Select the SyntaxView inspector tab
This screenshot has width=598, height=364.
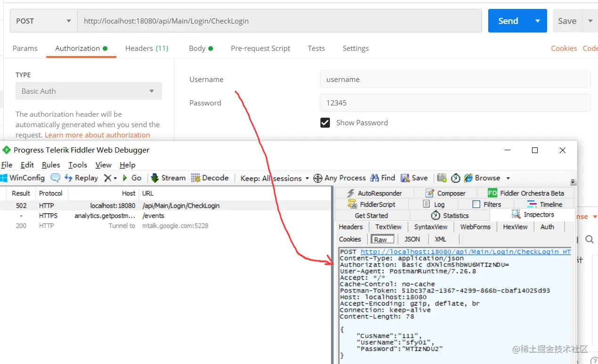pyautogui.click(x=431, y=227)
